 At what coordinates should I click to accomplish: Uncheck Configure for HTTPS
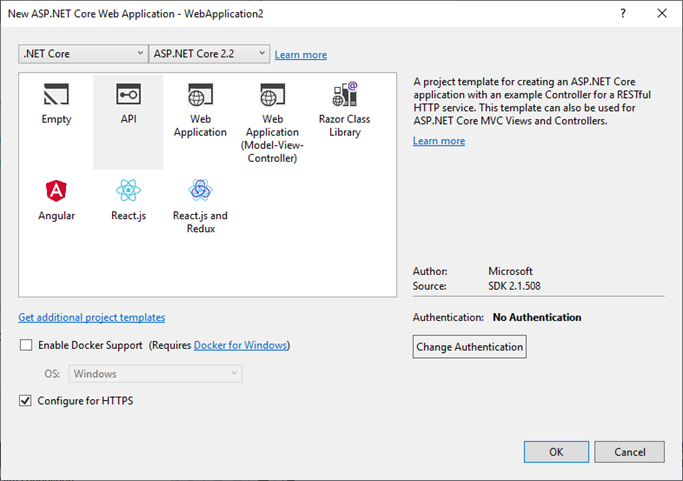(26, 401)
